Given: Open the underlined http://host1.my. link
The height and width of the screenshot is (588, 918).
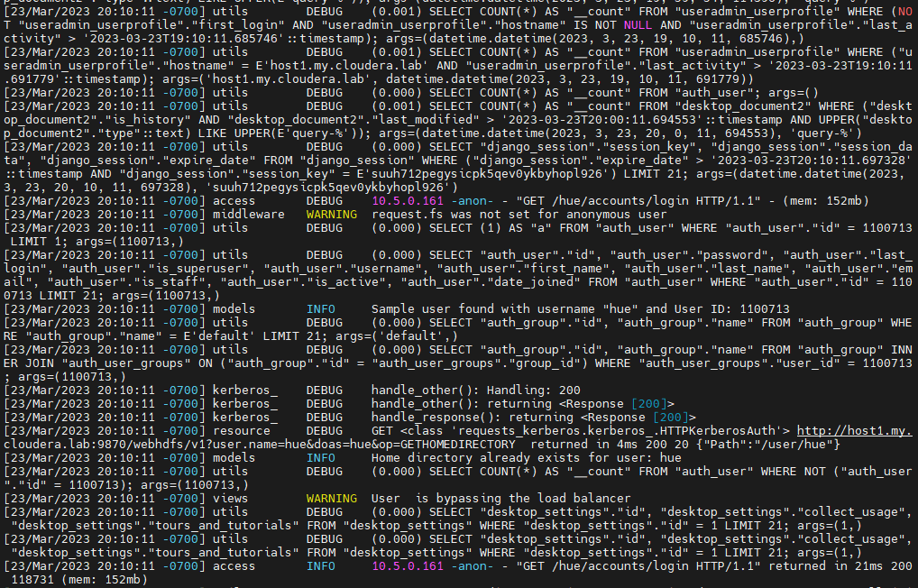Looking at the screenshot, I should click(x=854, y=430).
